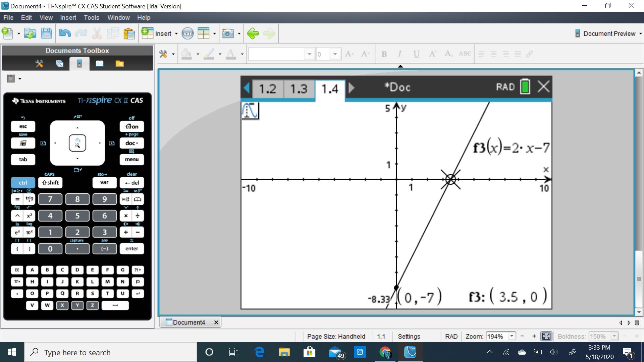This screenshot has height=362, width=644.
Task: Click Settings in the status bar
Action: tap(409, 336)
